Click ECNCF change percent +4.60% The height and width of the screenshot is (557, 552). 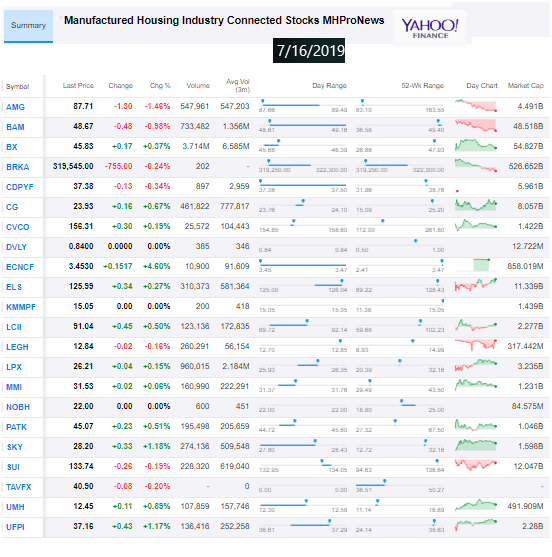click(x=157, y=266)
